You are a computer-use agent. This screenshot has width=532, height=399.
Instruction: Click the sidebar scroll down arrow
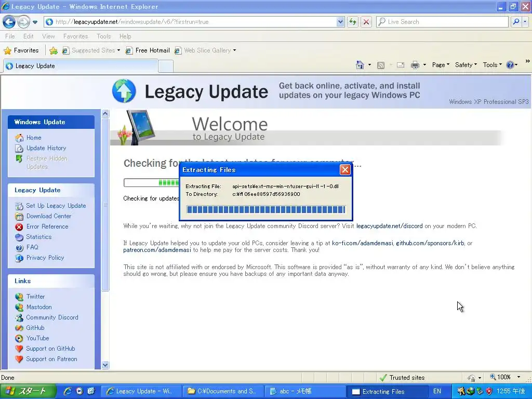coord(105,365)
